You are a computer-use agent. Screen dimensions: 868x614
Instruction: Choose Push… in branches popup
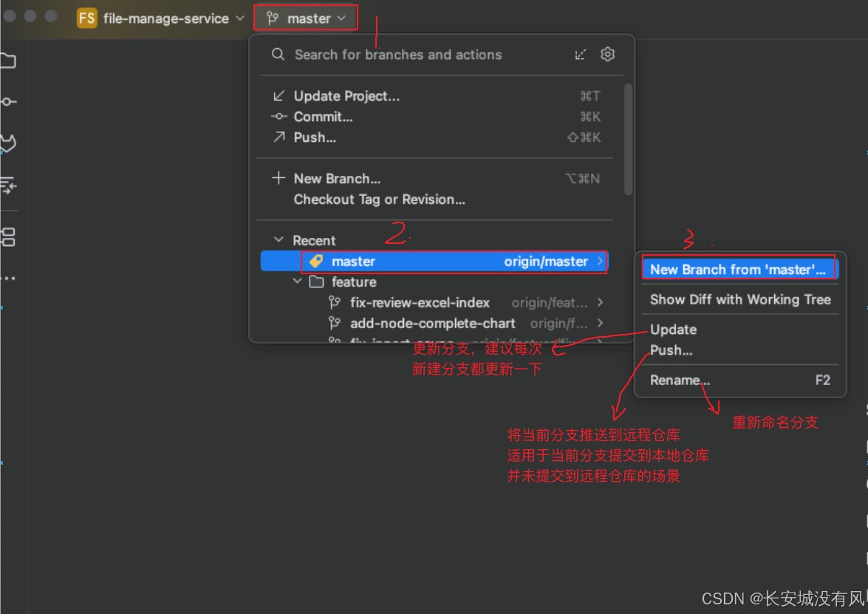436,137
